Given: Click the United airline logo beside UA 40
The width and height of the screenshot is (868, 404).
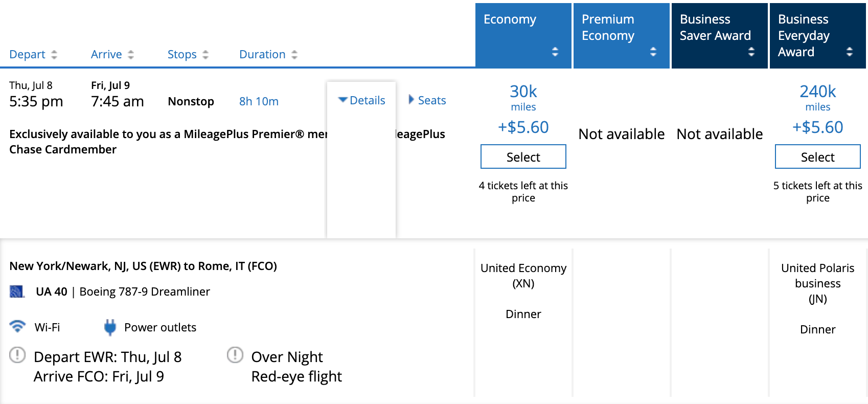Looking at the screenshot, I should (17, 291).
